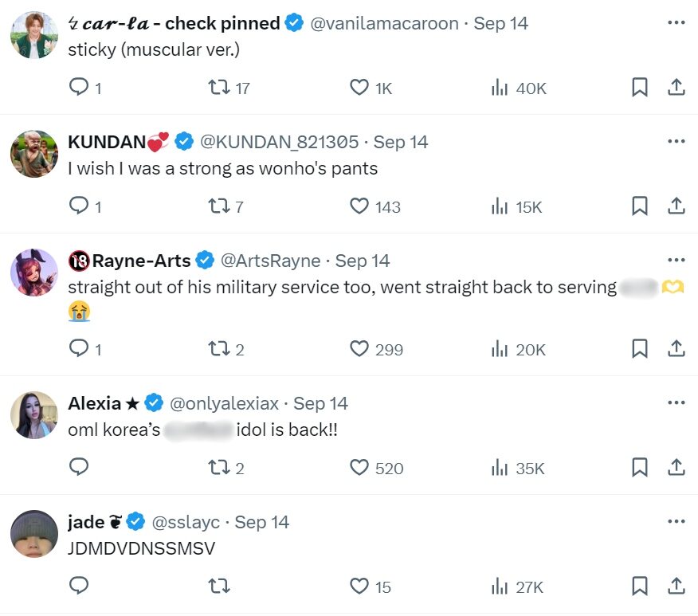Click the Rayne-Arts display name
This screenshot has height=616, width=698.
click(141, 261)
